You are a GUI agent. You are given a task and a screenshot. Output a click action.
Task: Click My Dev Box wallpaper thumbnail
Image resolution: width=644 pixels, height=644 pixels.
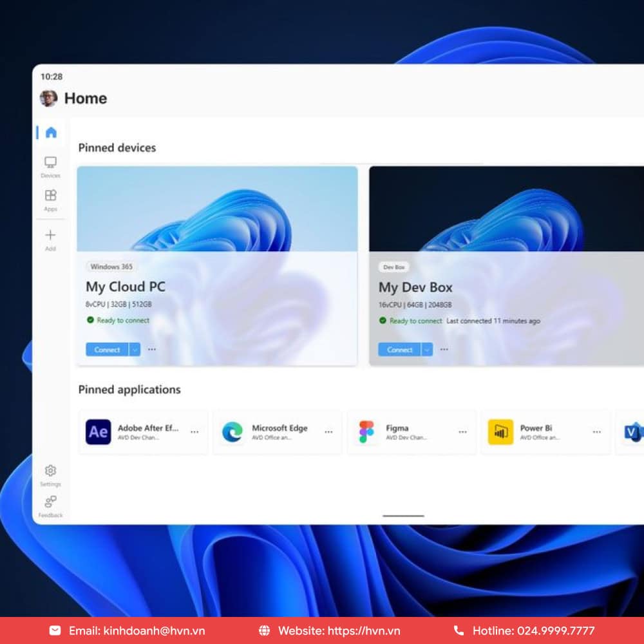[506, 209]
